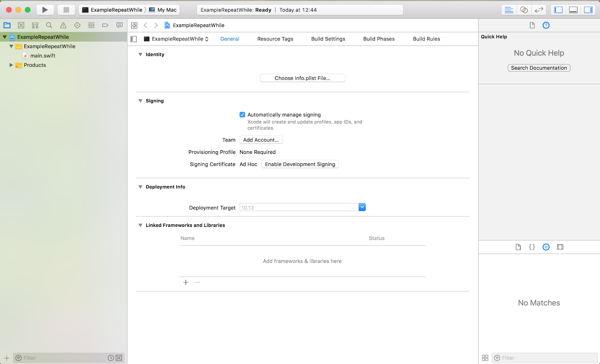Collapse the ExampleRepeatWhile project root
The image size is (600, 364).
click(4, 37)
